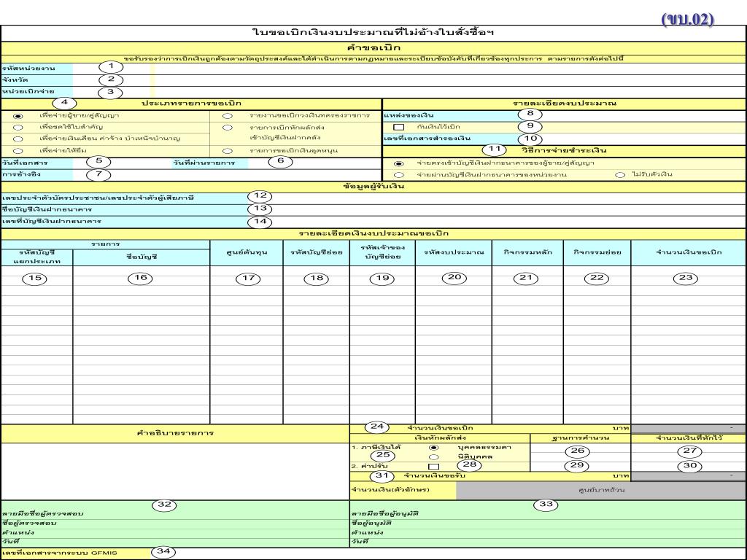Select the ไม่รับตัวเงิน radio button

[620, 175]
